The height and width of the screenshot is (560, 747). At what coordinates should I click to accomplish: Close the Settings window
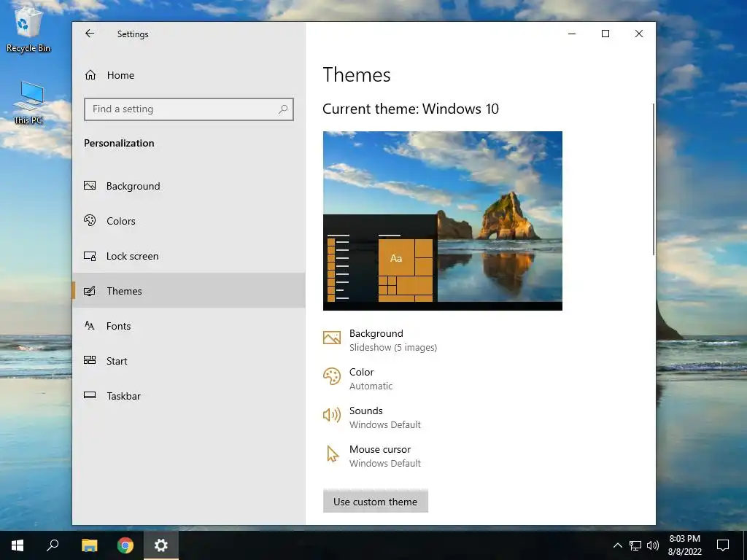[639, 34]
